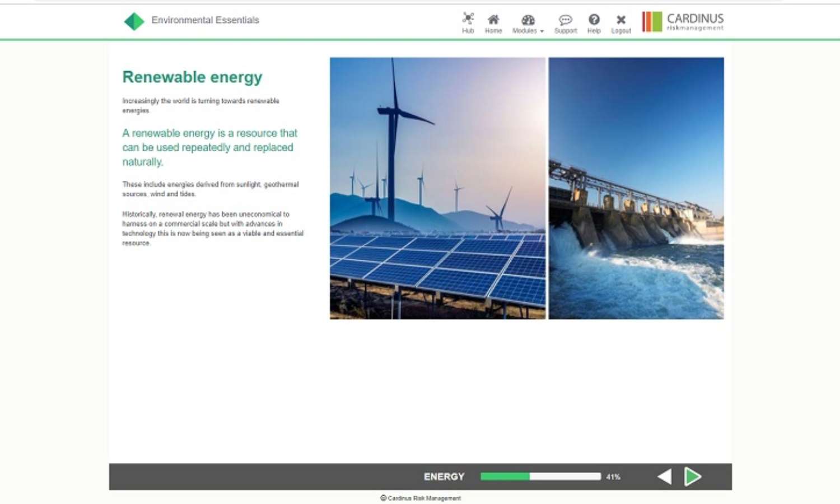840x504 pixels.
Task: Click the 41% progress bar
Action: [x=540, y=476]
